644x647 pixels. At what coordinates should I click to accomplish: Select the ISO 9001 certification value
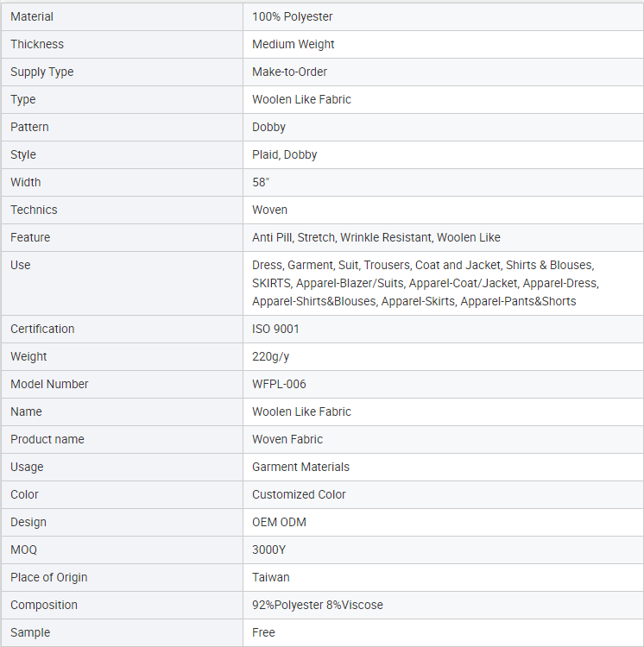(275, 330)
